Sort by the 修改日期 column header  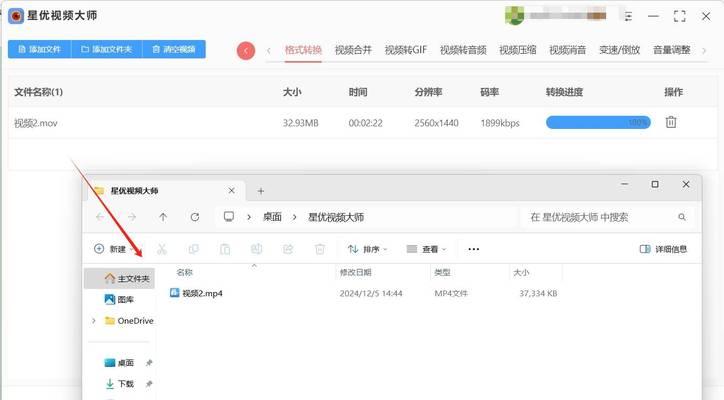click(x=356, y=273)
